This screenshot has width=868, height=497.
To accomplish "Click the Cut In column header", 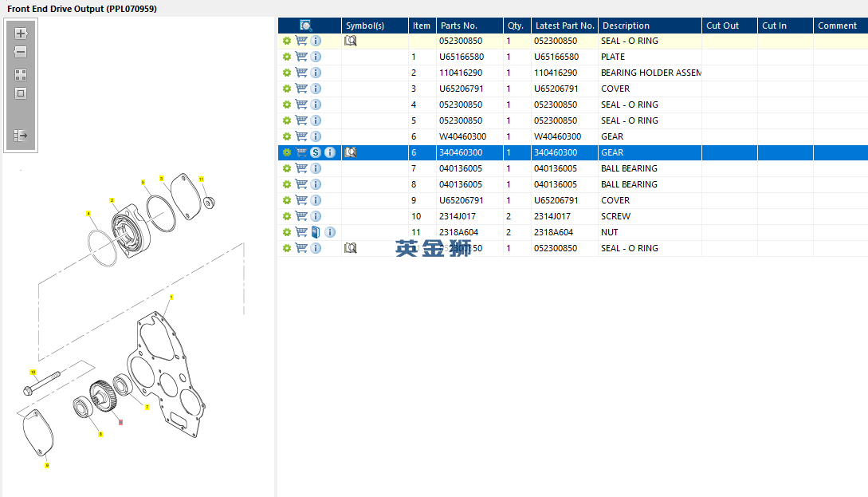I will click(786, 26).
